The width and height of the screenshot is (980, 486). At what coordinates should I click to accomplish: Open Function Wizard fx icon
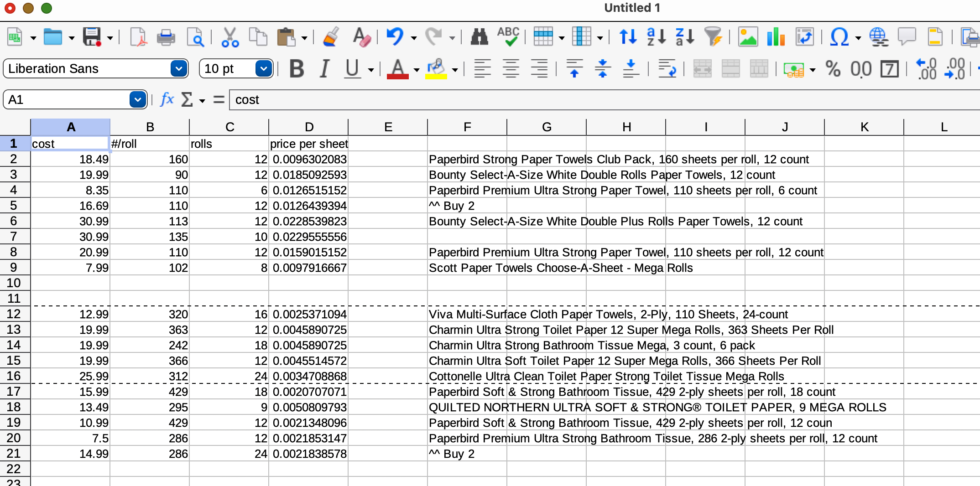[167, 99]
